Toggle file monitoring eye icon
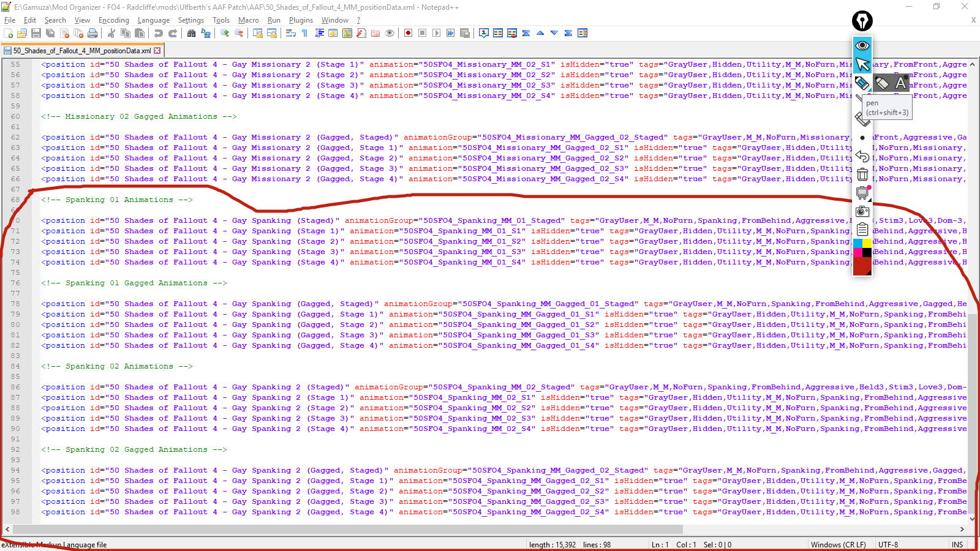Screen dimensions: 980x551 [390, 33]
